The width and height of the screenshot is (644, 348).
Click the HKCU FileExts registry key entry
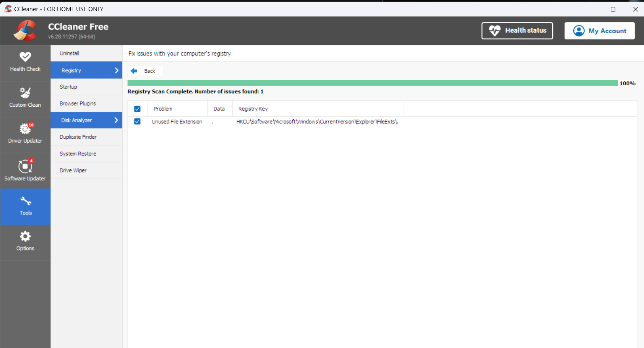pos(317,122)
